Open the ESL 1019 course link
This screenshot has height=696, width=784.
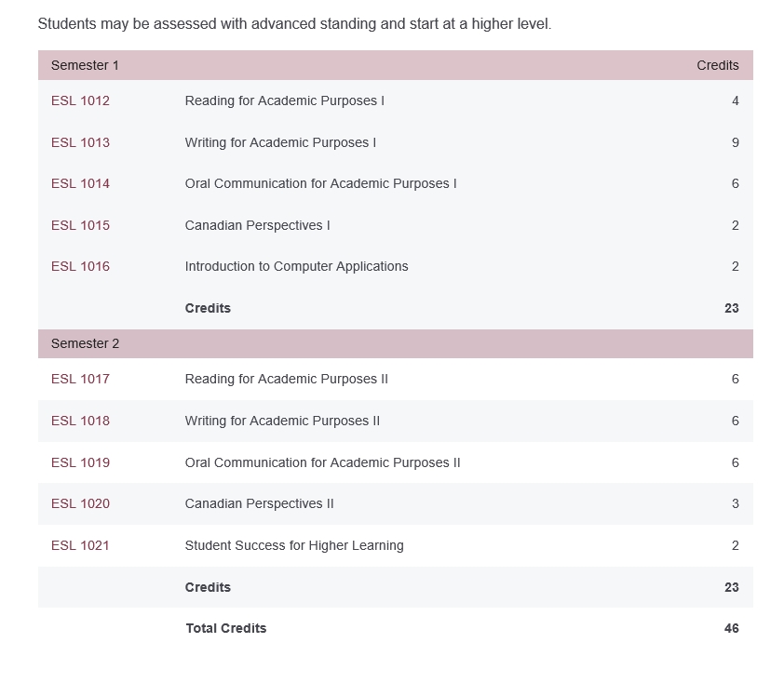click(80, 462)
